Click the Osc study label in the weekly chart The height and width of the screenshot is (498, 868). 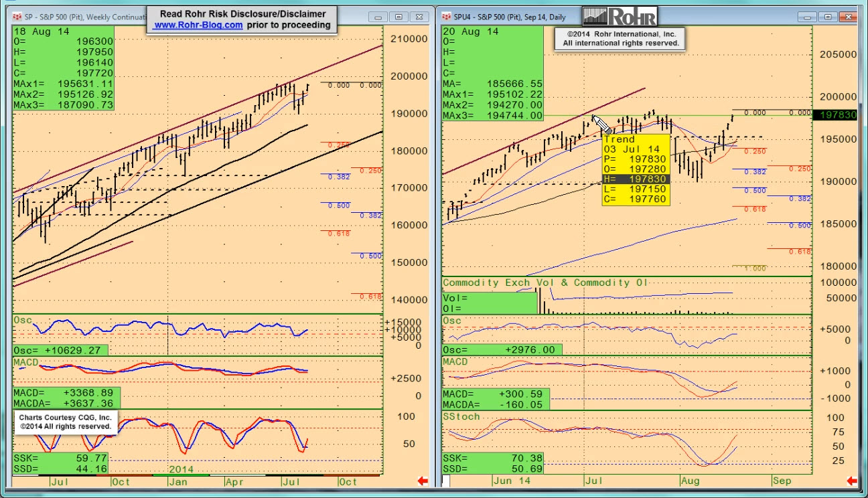[22, 321]
